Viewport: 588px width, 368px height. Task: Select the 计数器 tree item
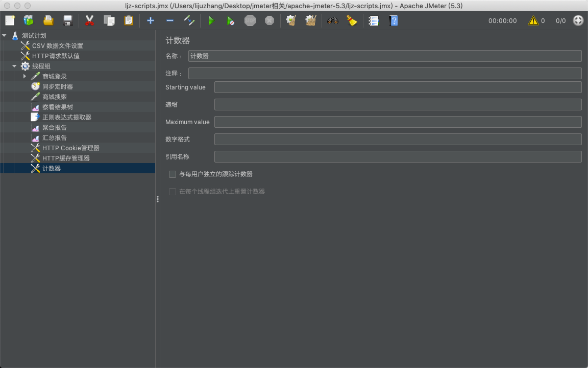click(x=52, y=168)
